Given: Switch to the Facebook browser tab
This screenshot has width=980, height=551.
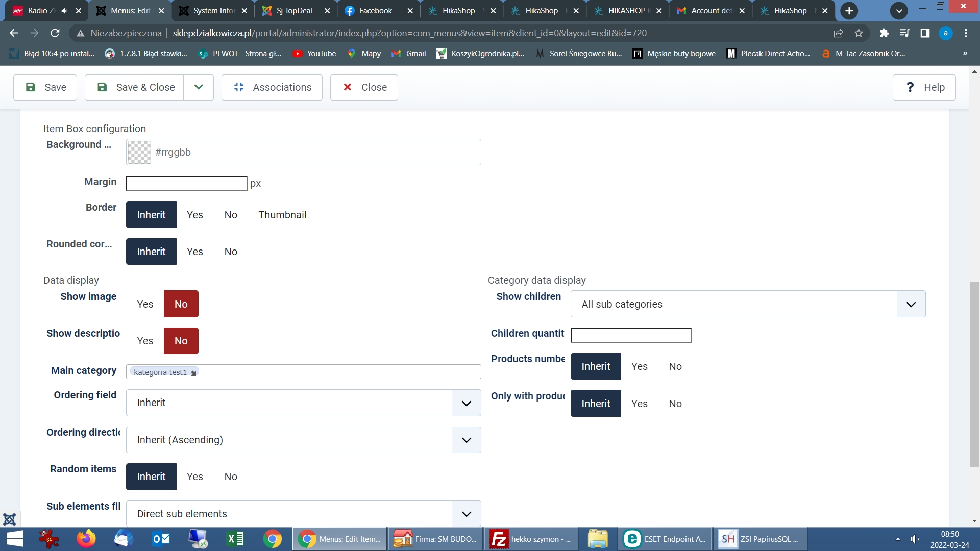Looking at the screenshot, I should [x=376, y=11].
